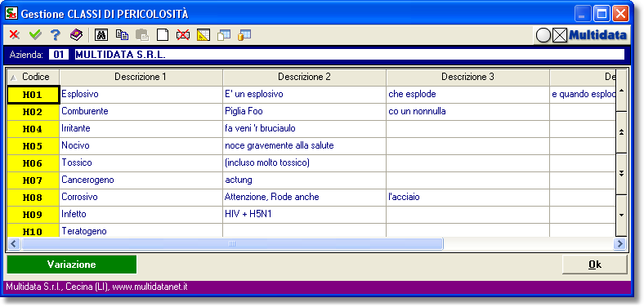Viewport: 644px width, 307px height.
Task: Click the crossed square icon beside Multidata
Action: (x=560, y=36)
